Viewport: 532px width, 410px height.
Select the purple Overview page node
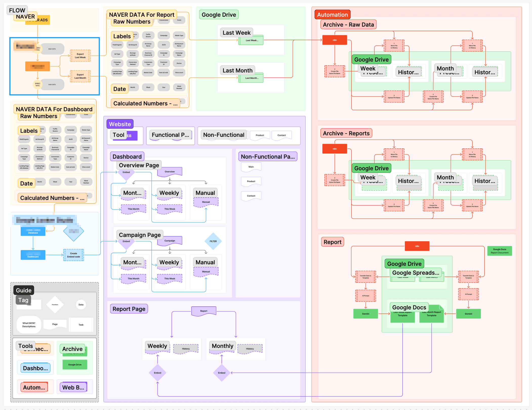(170, 172)
